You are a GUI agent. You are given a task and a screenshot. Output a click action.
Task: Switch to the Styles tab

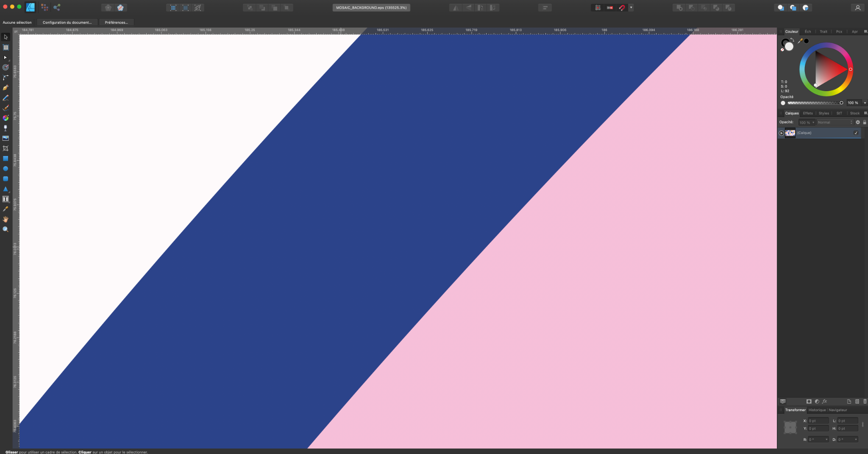tap(824, 113)
